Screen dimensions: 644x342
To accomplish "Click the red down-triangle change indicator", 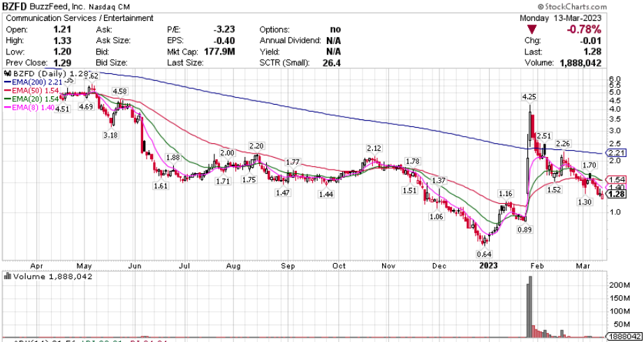I will (532, 29).
